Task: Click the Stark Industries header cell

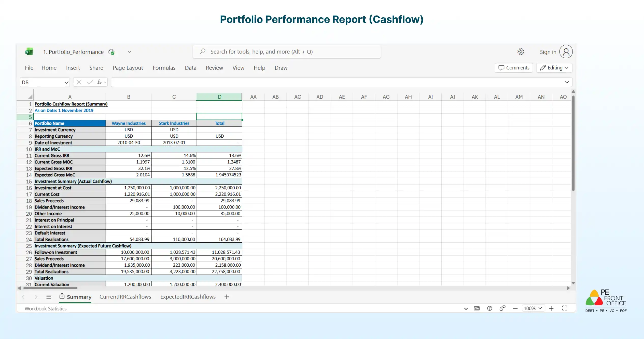Action: point(174,123)
